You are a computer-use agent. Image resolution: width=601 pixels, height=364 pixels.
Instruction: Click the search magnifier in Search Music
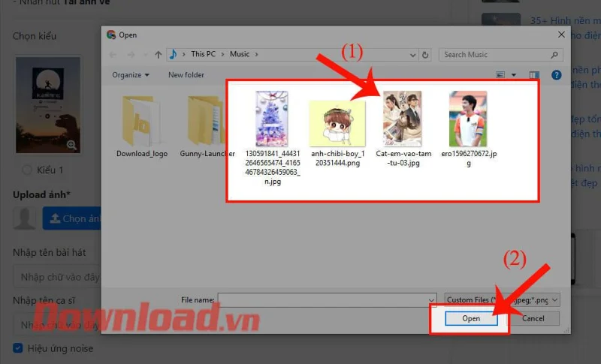coord(554,55)
